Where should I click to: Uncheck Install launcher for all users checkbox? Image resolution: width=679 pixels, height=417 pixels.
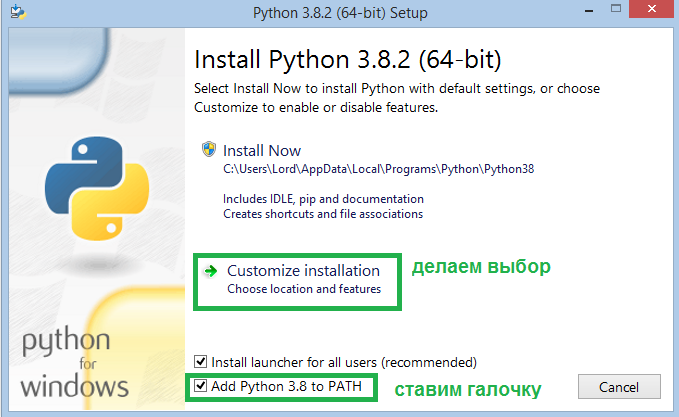coord(200,362)
